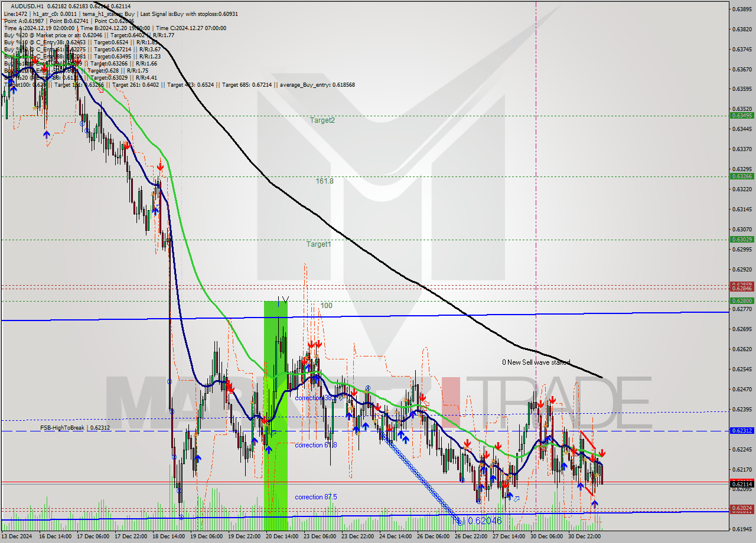Click the hollow blue arrow near 27 Dec
The image size is (756, 543).
(516, 499)
